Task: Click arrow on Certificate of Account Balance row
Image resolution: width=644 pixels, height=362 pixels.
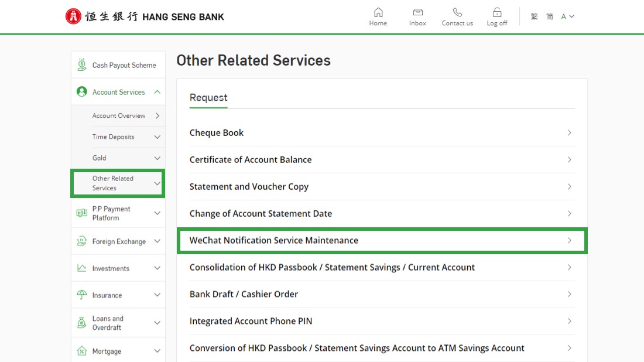Action: tap(569, 159)
